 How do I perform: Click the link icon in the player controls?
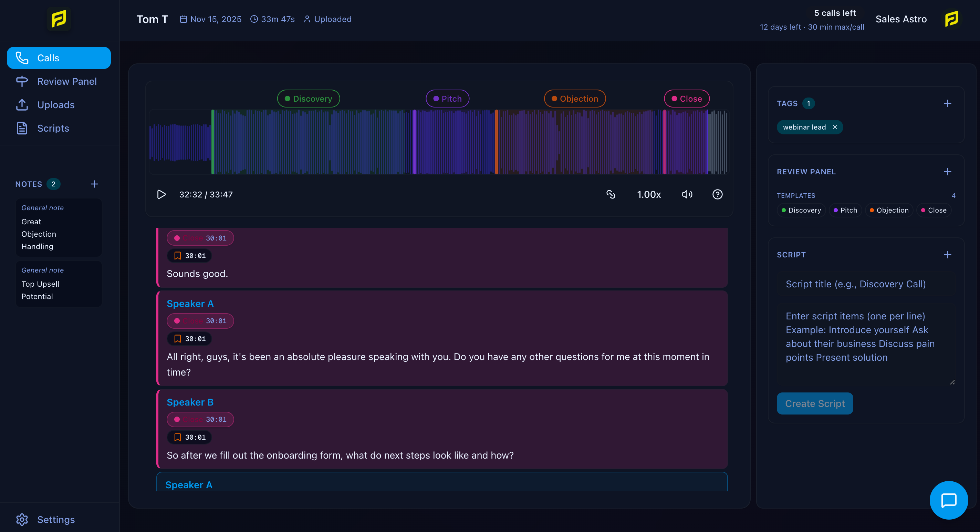(x=611, y=194)
